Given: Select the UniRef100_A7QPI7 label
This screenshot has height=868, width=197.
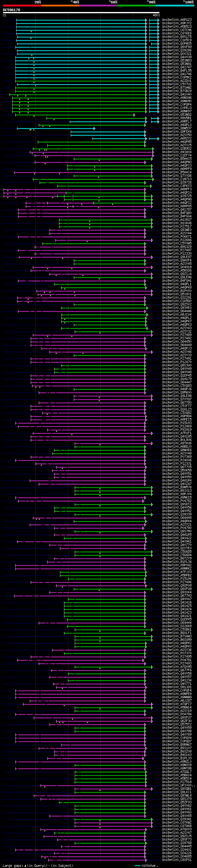Looking at the screenshot, I should (177, 704).
